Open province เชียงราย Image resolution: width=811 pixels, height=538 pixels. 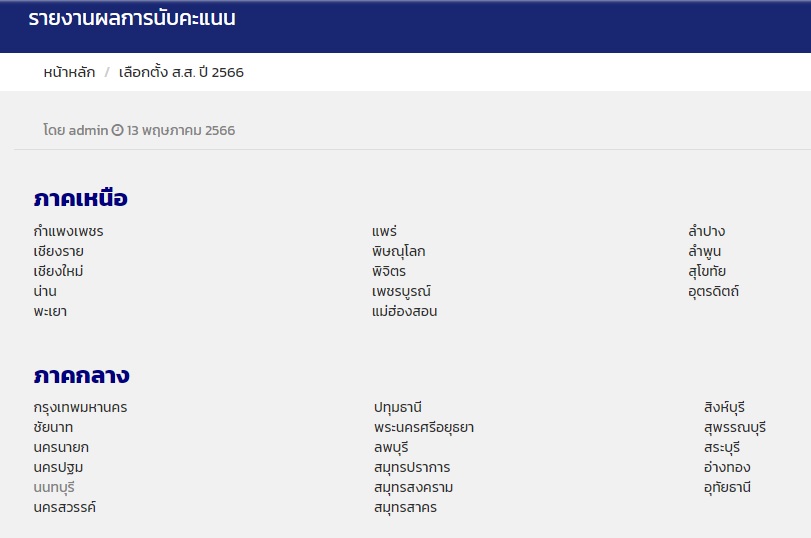pos(58,251)
